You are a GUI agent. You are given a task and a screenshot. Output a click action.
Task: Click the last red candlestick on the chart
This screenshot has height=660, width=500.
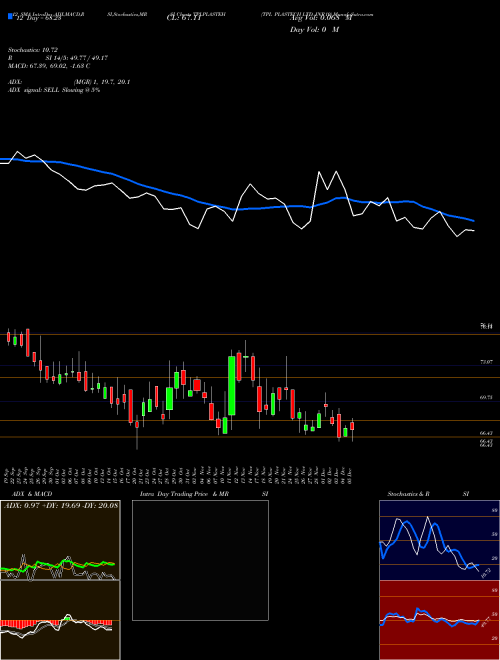352,426
